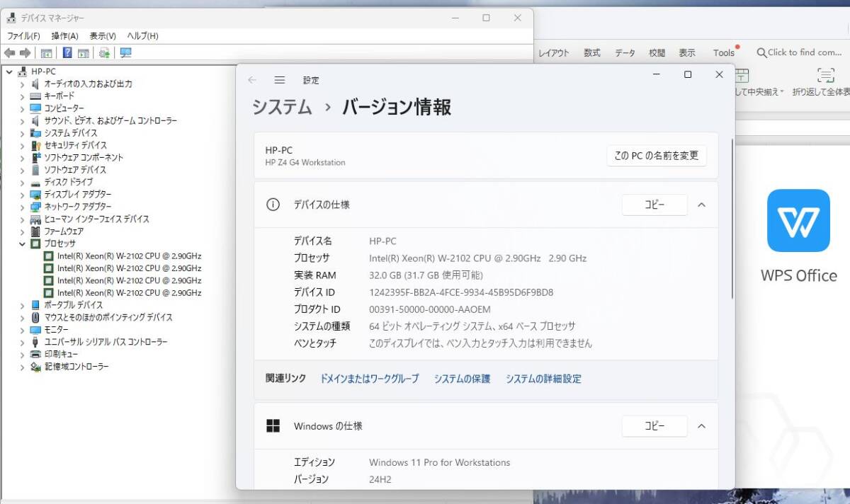
Task: Open the レイアウト tab in WPS
Action: [x=554, y=53]
